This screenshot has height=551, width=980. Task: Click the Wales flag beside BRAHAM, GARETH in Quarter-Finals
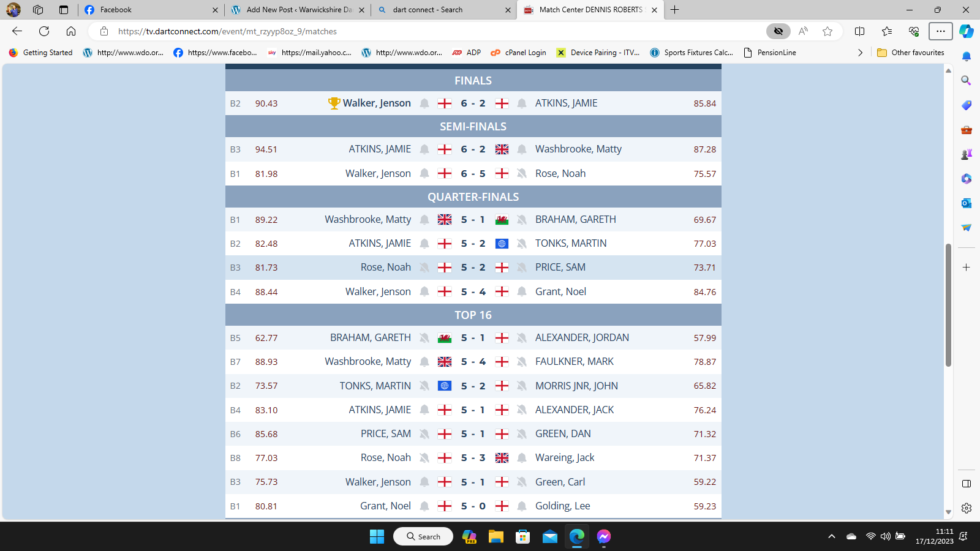point(502,220)
